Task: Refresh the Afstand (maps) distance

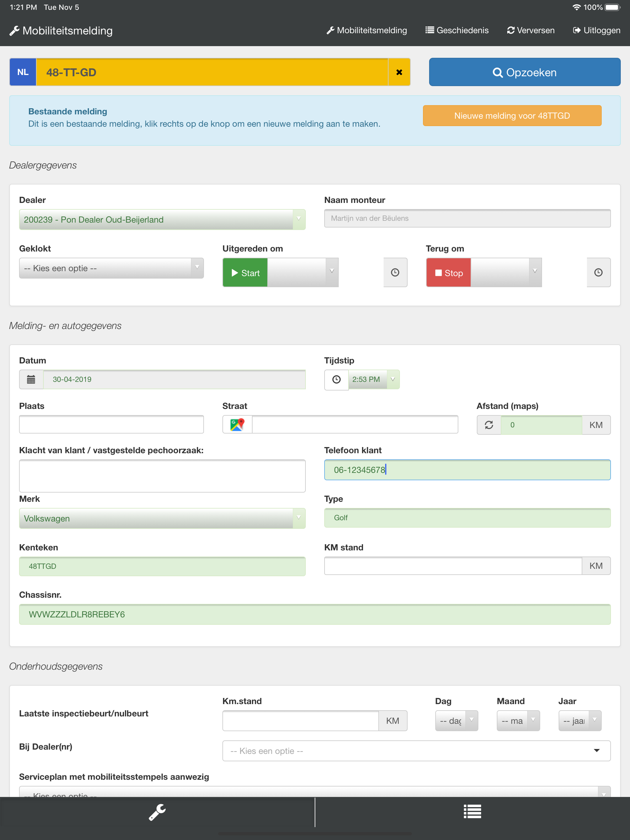Action: coord(489,425)
